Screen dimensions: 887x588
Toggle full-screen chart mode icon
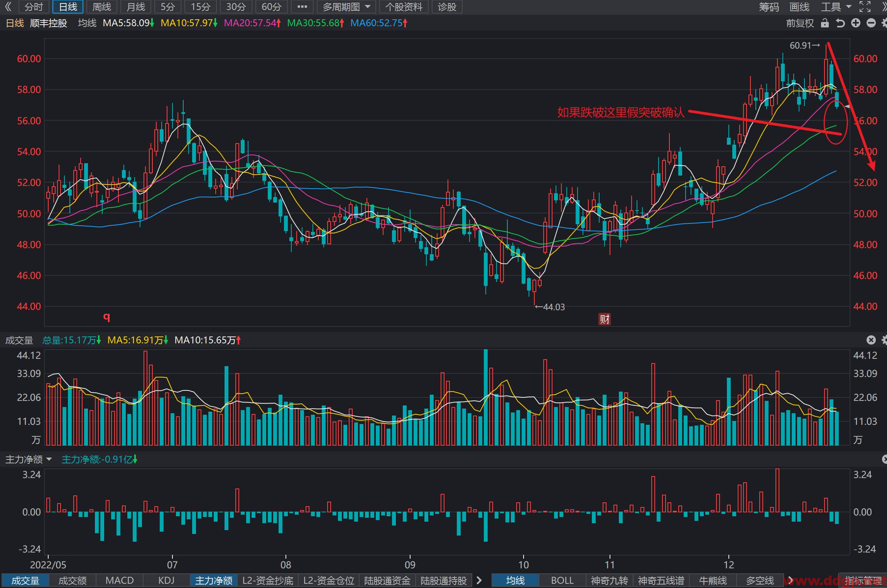(x=865, y=7)
